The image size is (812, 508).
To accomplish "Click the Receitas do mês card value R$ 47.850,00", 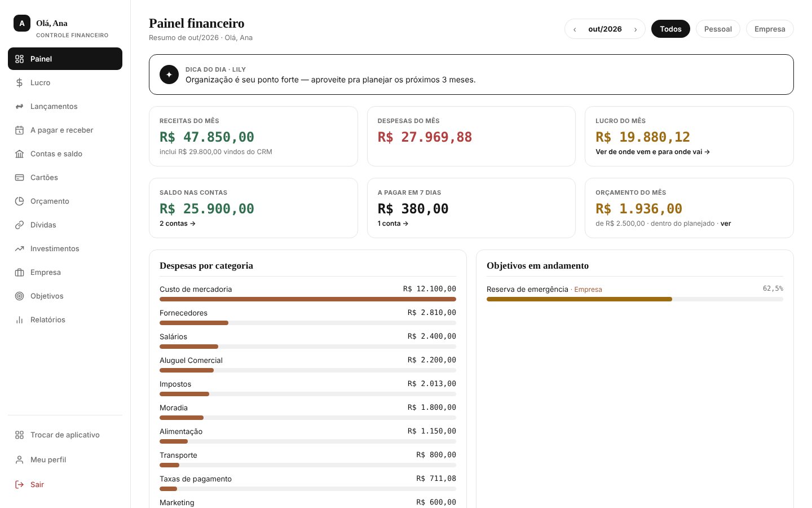I will [x=207, y=137].
